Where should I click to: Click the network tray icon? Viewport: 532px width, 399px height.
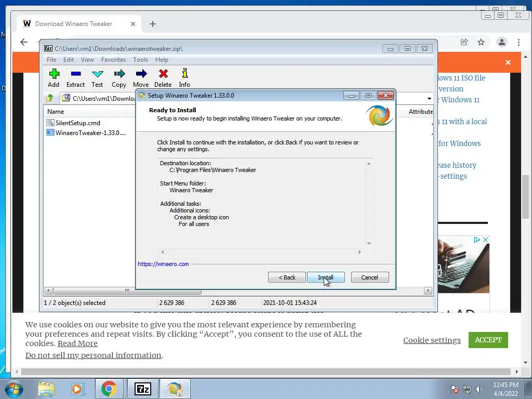(467, 389)
